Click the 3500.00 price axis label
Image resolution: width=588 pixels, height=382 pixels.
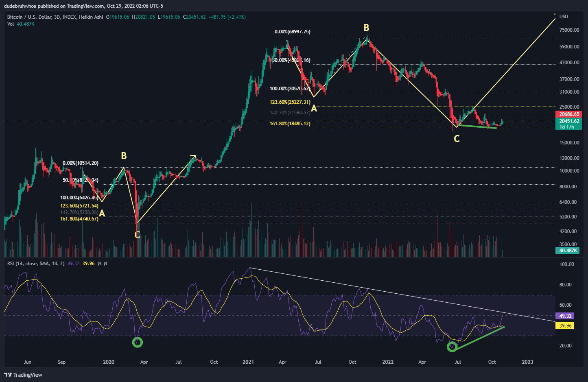pyautogui.click(x=568, y=245)
